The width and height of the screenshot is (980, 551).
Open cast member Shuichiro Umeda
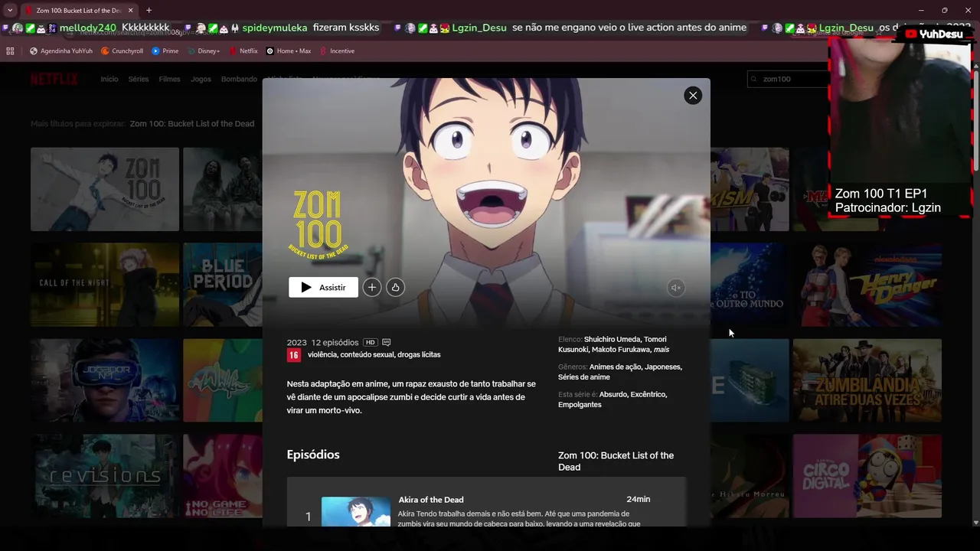pos(612,339)
